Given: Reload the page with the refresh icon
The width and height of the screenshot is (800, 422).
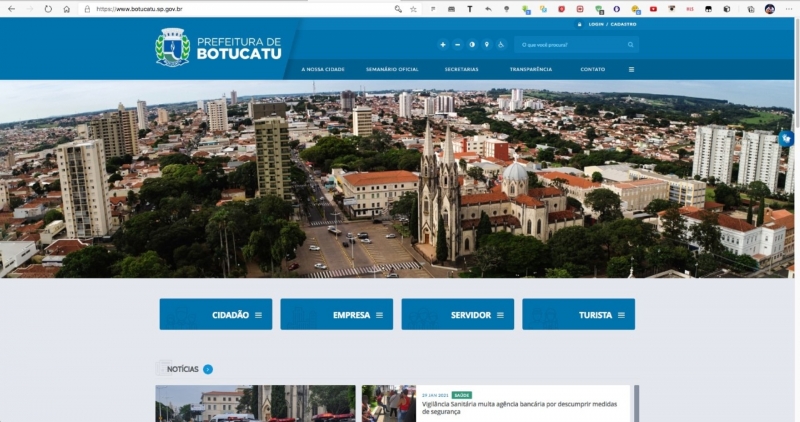Looking at the screenshot, I should click(x=48, y=9).
